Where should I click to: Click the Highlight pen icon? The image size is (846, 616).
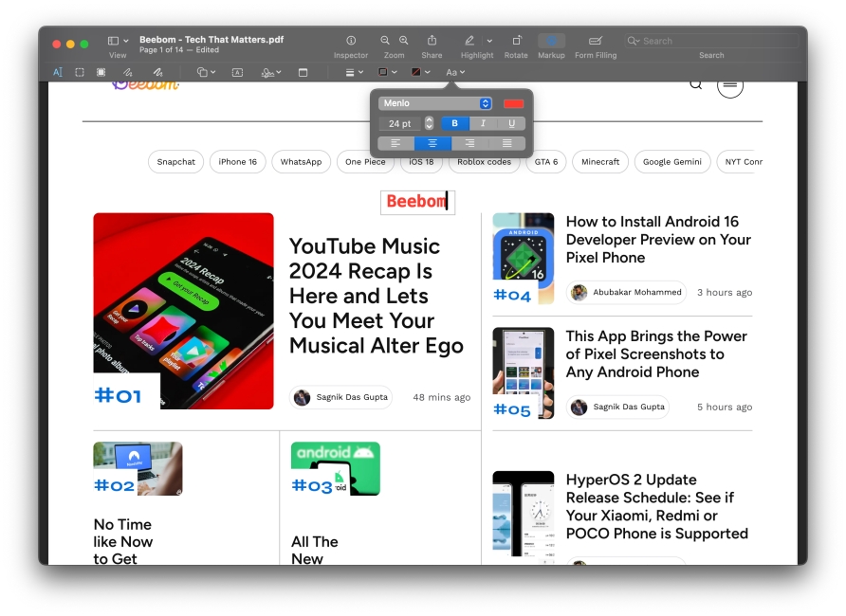(x=469, y=41)
